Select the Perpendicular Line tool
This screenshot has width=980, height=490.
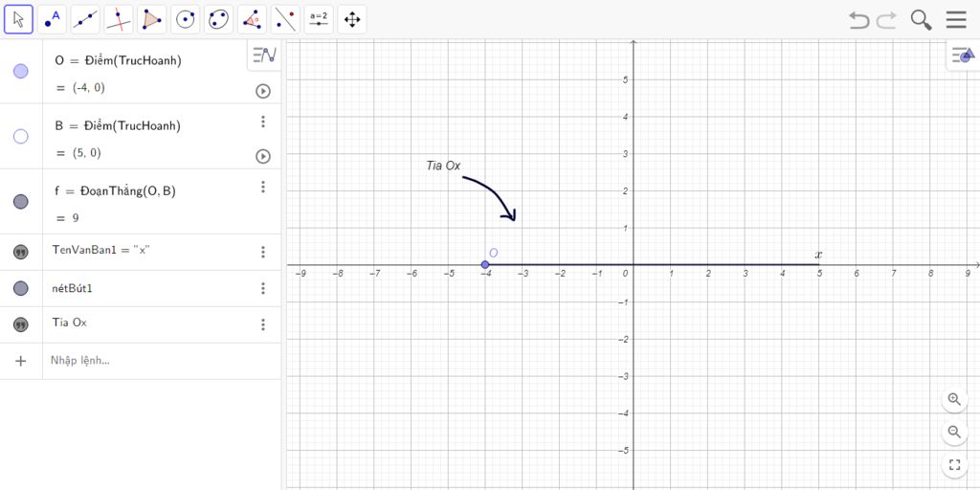(118, 19)
